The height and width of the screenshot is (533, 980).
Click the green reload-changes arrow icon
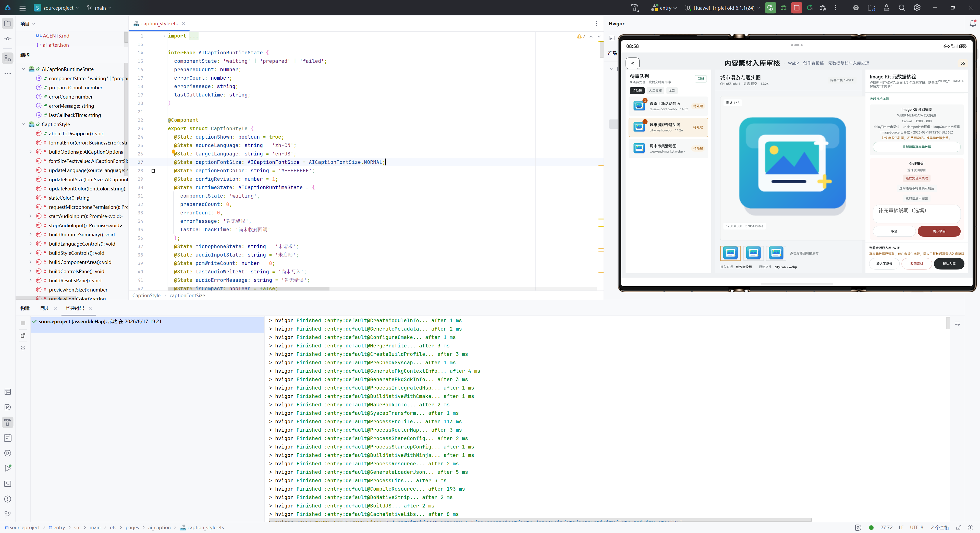(810, 8)
